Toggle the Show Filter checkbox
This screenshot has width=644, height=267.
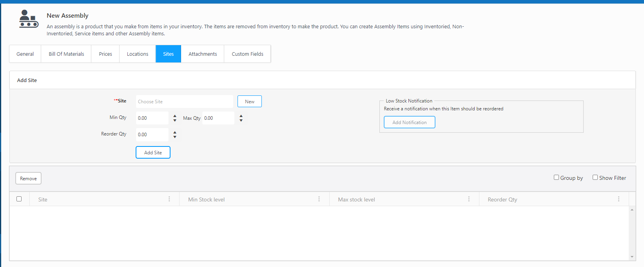[595, 177]
